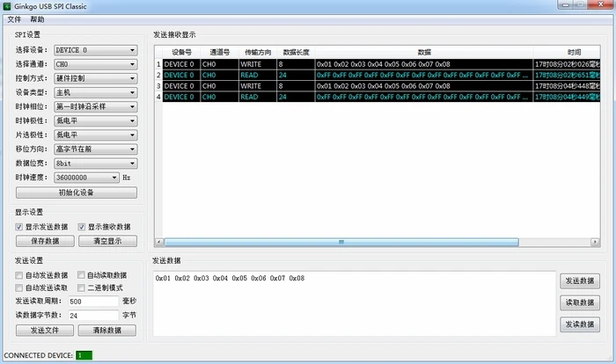Viewport: 616px width, 364px height.
Task: Click the 设备号 column header
Action: [181, 52]
